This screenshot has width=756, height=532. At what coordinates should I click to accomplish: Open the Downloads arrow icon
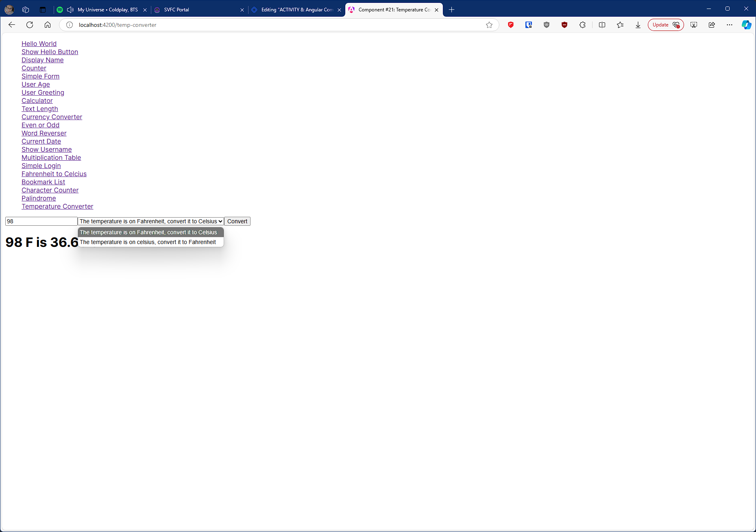[638, 25]
